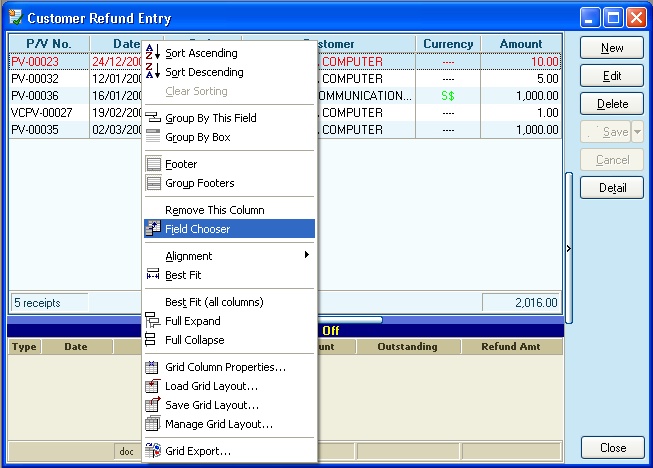Viewport: 653px width, 468px height.
Task: Choose Save Grid Layout... entry
Action: pyautogui.click(x=229, y=405)
